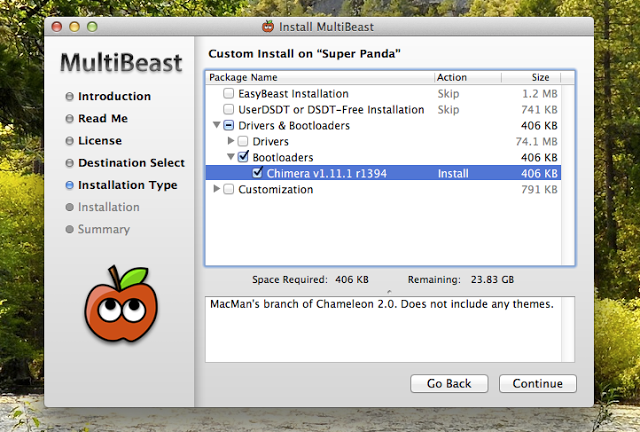The image size is (640, 432).
Task: Select the EasyBeast Installation row label
Action: click(x=293, y=94)
